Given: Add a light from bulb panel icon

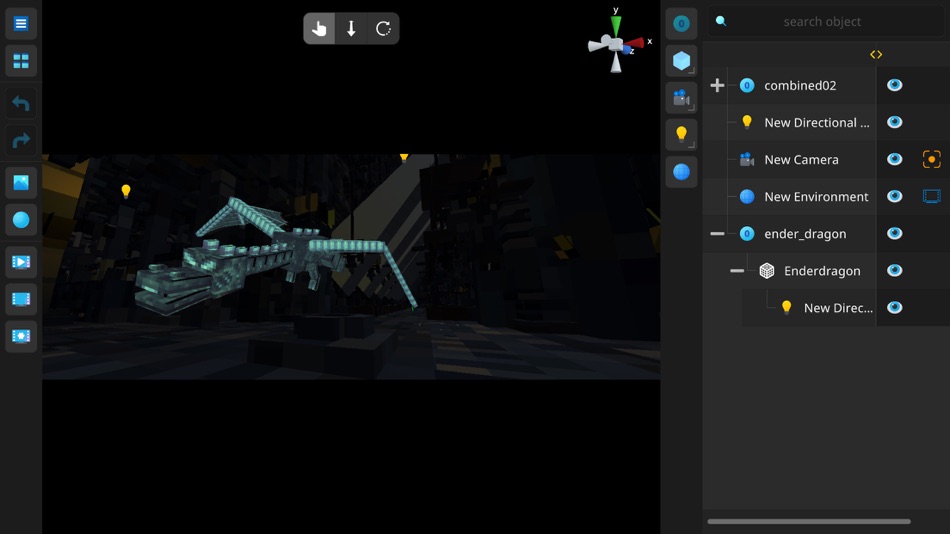Looking at the screenshot, I should tap(681, 135).
